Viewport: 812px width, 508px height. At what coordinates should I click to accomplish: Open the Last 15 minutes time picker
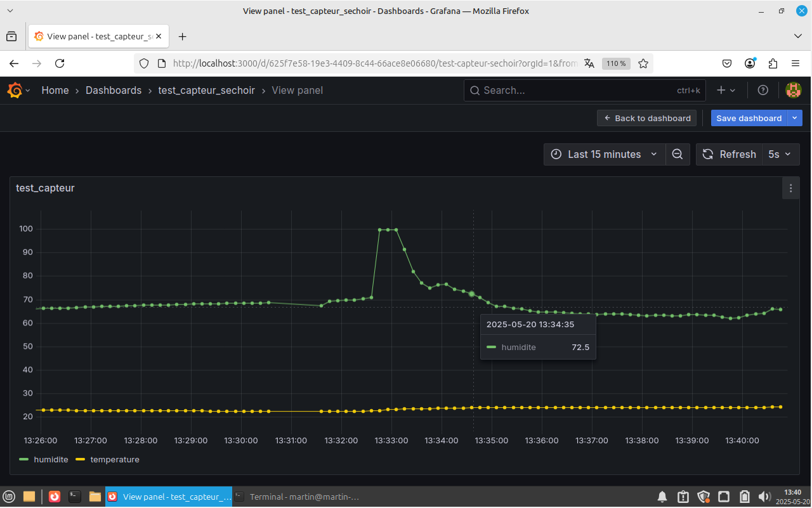605,154
